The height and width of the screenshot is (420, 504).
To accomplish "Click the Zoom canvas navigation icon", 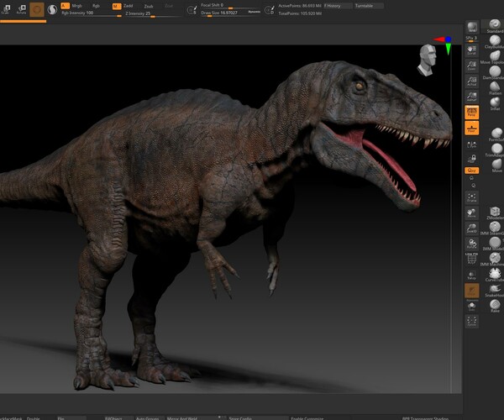I will tap(471, 66).
